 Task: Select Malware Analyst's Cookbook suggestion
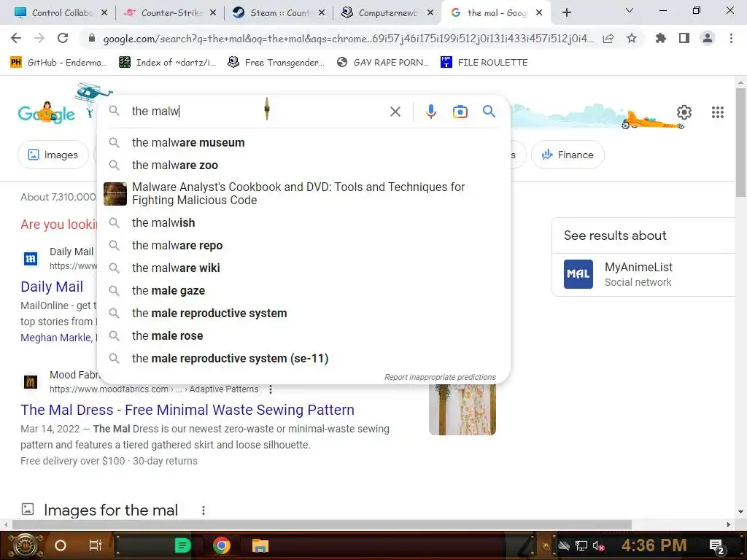click(303, 193)
